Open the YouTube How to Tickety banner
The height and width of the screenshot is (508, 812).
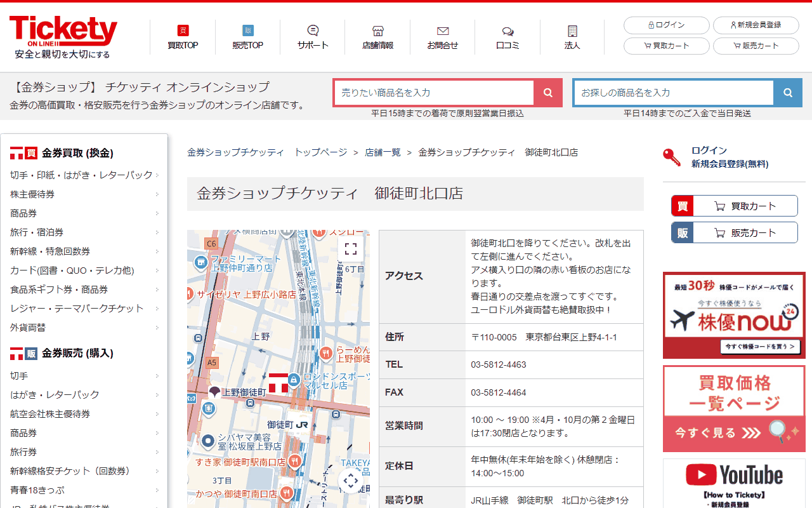tap(734, 483)
